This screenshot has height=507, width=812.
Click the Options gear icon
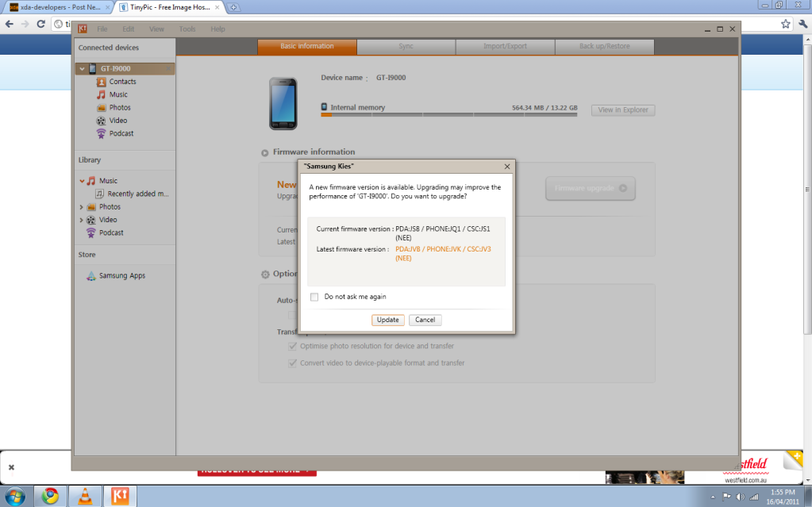tap(265, 275)
